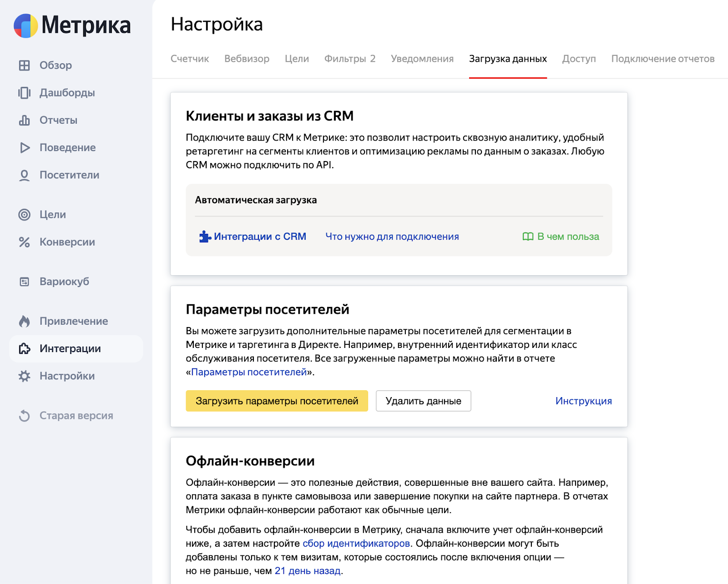Select Поведение in the sidebar
Viewport: 728px width, 584px height.
point(67,148)
